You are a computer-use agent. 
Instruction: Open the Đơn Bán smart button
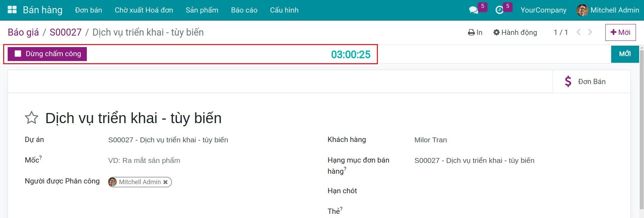coord(591,82)
